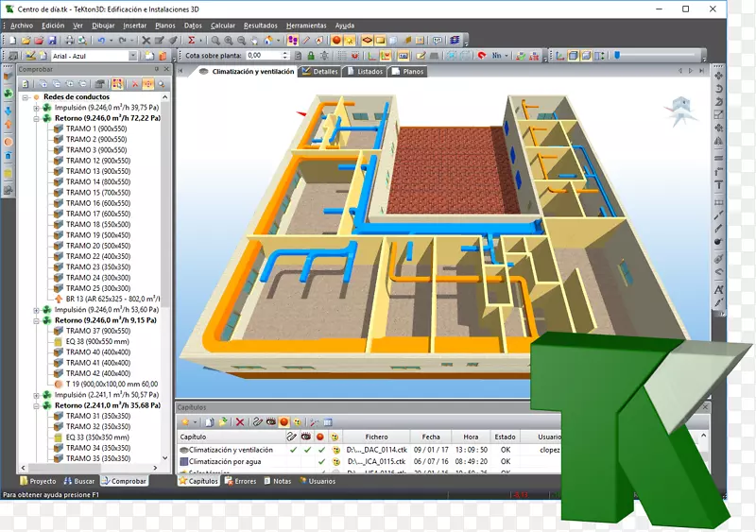Click the magnifier zoom icon in main toolbar

215,41
